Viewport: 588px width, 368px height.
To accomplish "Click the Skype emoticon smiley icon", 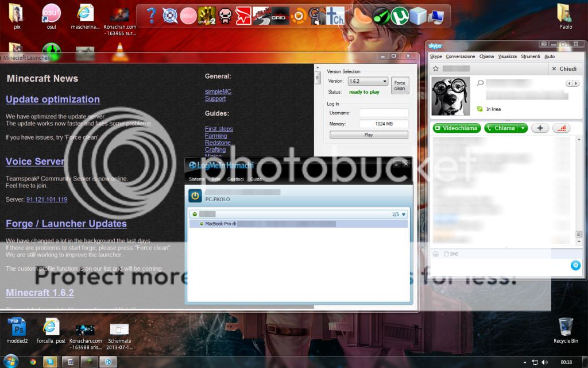I will [436, 254].
